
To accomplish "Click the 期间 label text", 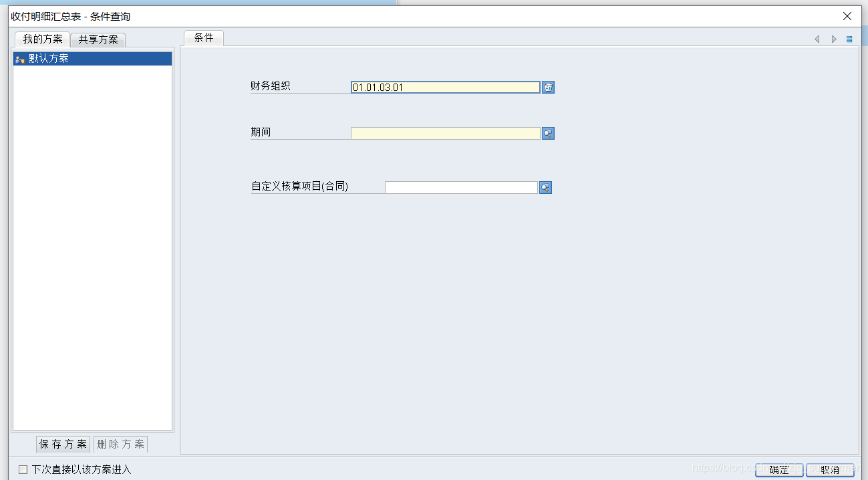I will (261, 132).
